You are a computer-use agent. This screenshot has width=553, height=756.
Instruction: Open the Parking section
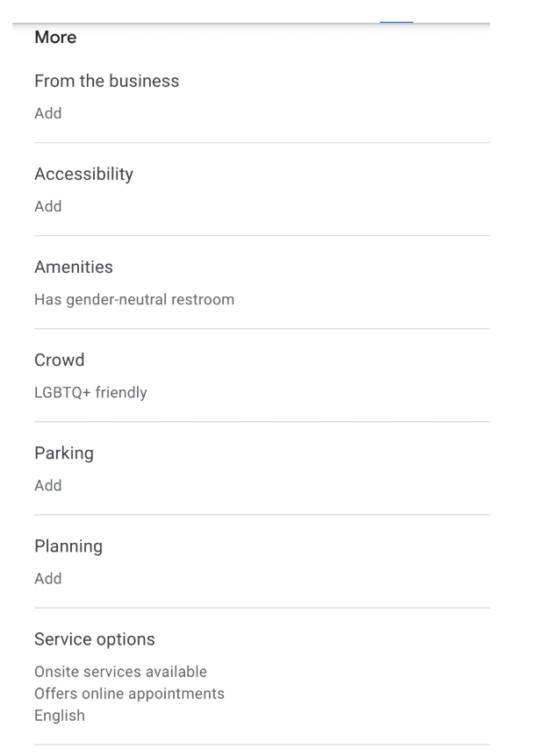coord(64,453)
